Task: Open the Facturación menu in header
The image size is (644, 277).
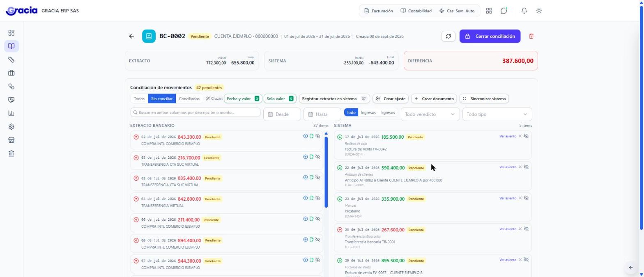Action: pos(379,11)
